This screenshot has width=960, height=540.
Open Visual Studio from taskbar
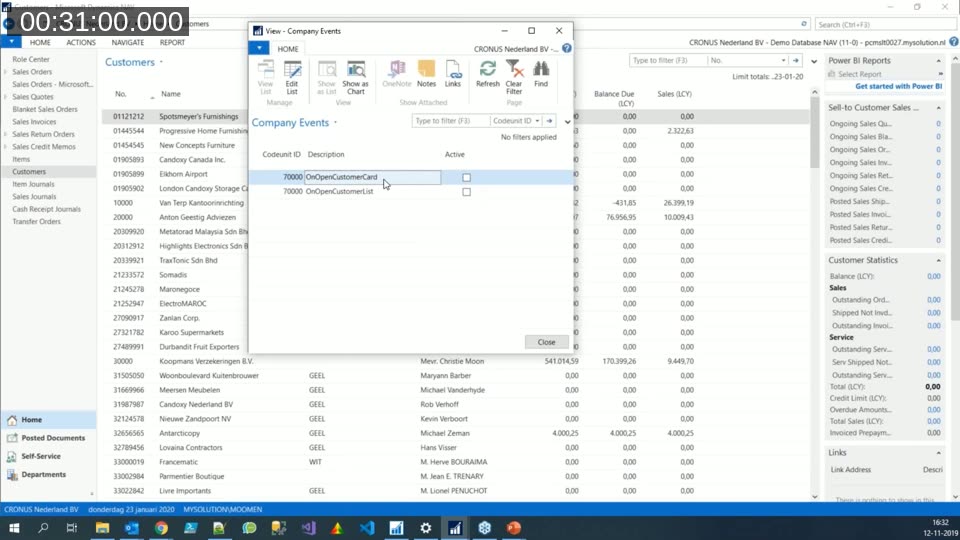tap(308, 528)
